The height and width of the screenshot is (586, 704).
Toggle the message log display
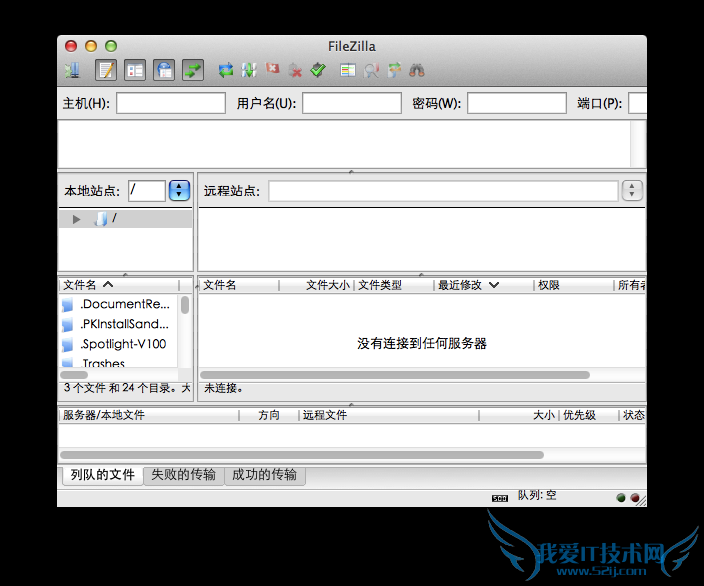[106, 70]
